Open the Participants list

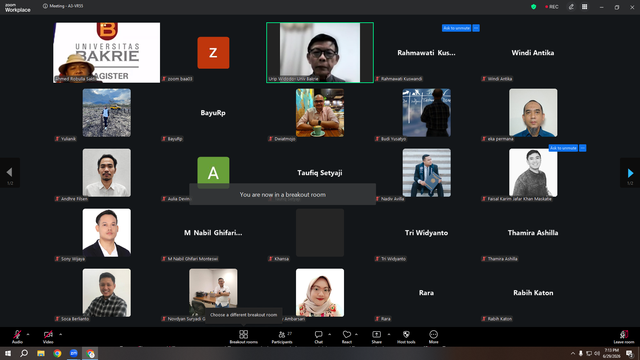[x=282, y=337]
